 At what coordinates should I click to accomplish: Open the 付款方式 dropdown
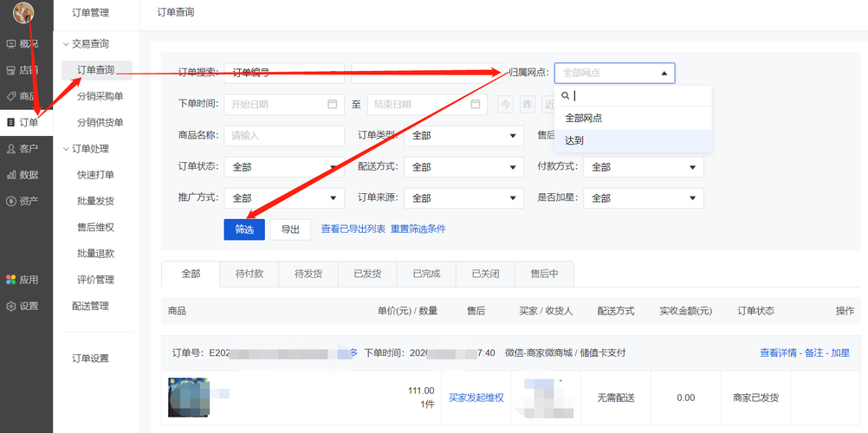(x=644, y=166)
